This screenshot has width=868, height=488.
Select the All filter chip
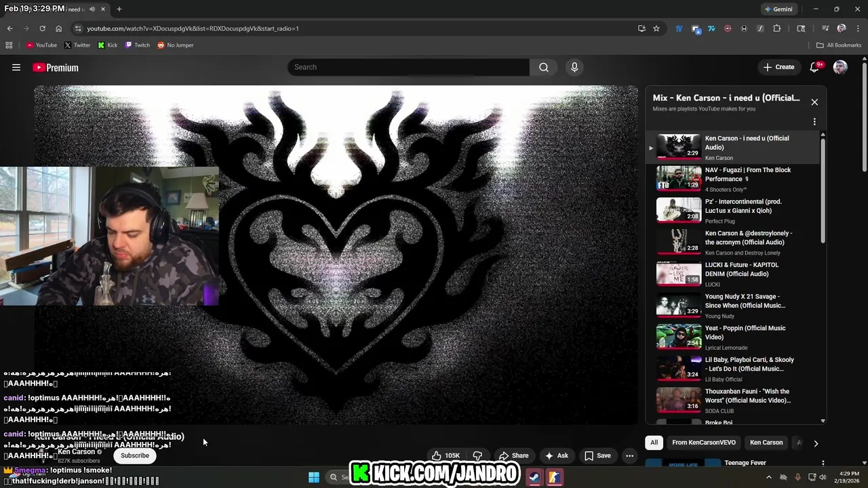[654, 443]
